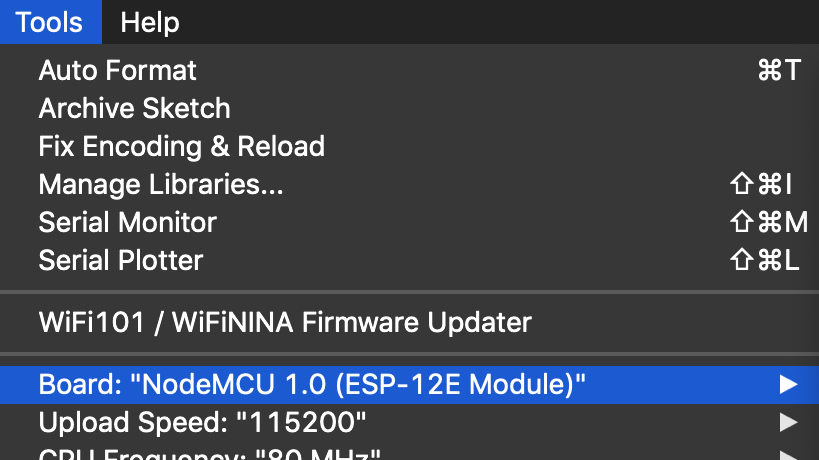The image size is (819, 460).
Task: Click the ⇧⌘M shortcut beside Serial Monitor
Action: [768, 222]
